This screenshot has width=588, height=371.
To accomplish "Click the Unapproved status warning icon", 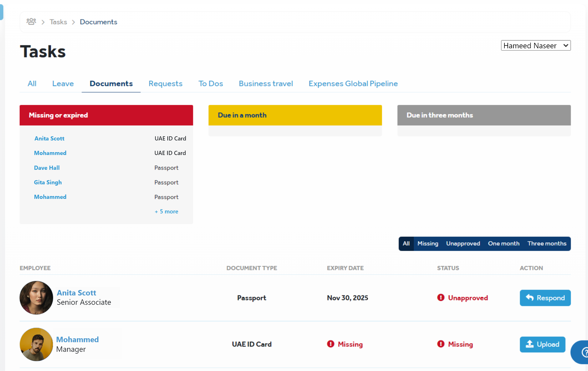I will tap(441, 298).
